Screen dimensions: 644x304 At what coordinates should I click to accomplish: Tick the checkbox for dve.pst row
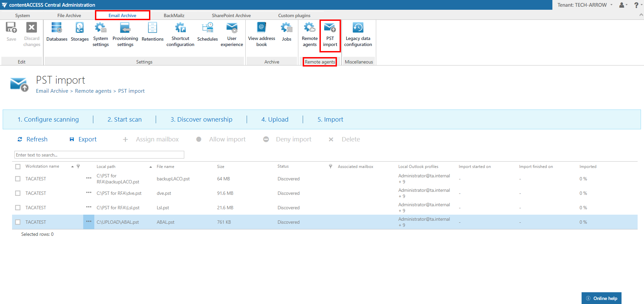pyautogui.click(x=18, y=193)
